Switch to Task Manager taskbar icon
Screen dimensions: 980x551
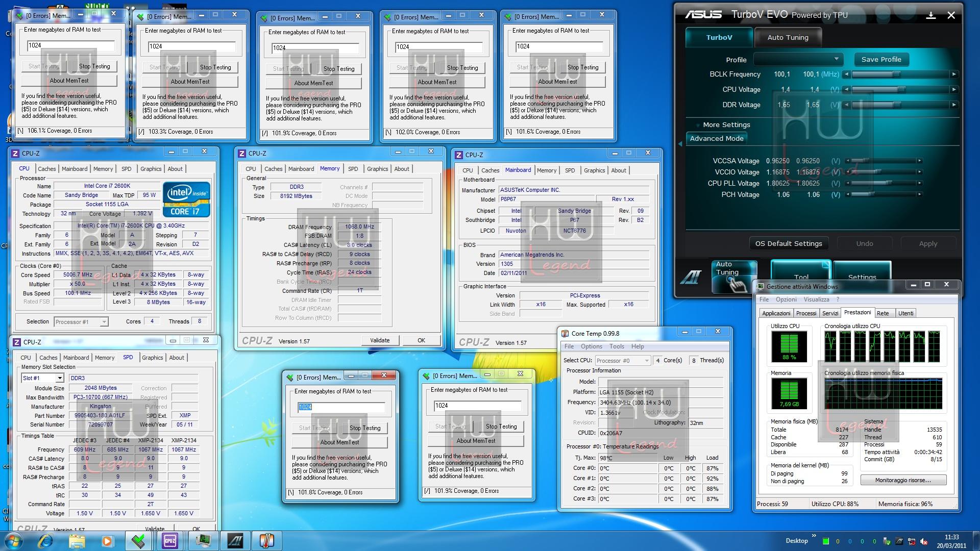(203, 541)
